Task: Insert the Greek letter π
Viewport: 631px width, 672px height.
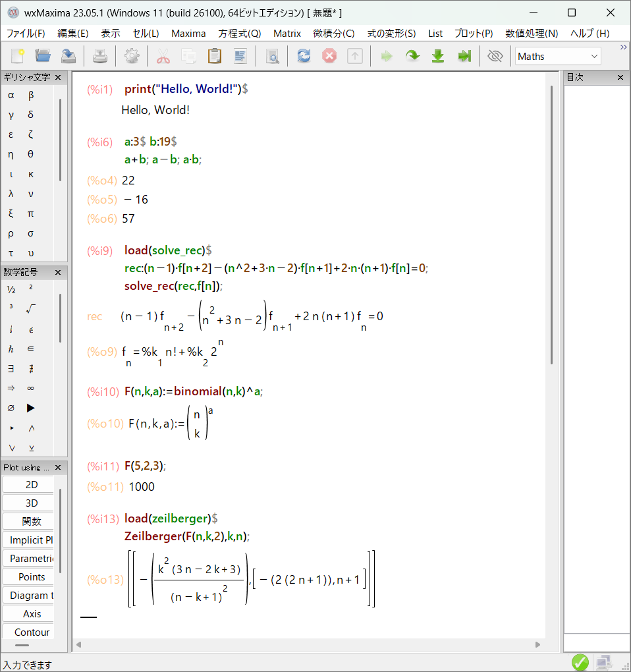Action: click(x=31, y=213)
